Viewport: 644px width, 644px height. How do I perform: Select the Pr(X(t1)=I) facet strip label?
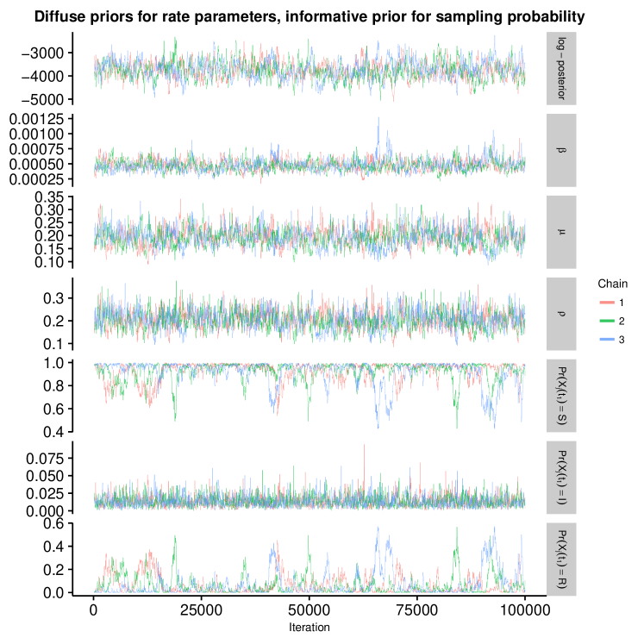pyautogui.click(x=561, y=478)
